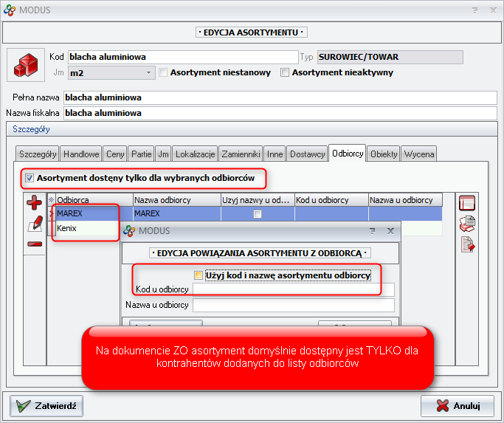504x423 pixels.
Task: Click the Pełna nazwa input field
Action: click(280, 97)
